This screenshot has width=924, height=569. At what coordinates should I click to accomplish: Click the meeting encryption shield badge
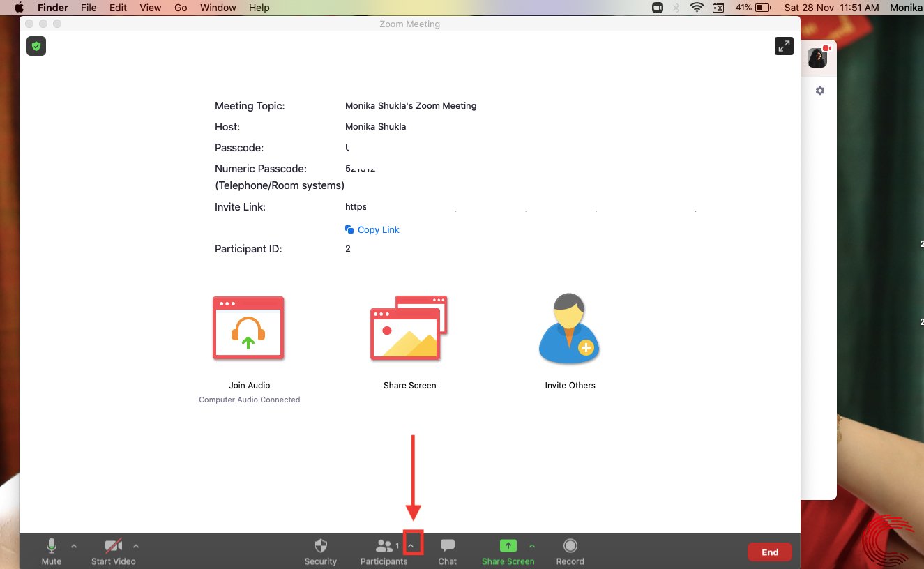[36, 46]
